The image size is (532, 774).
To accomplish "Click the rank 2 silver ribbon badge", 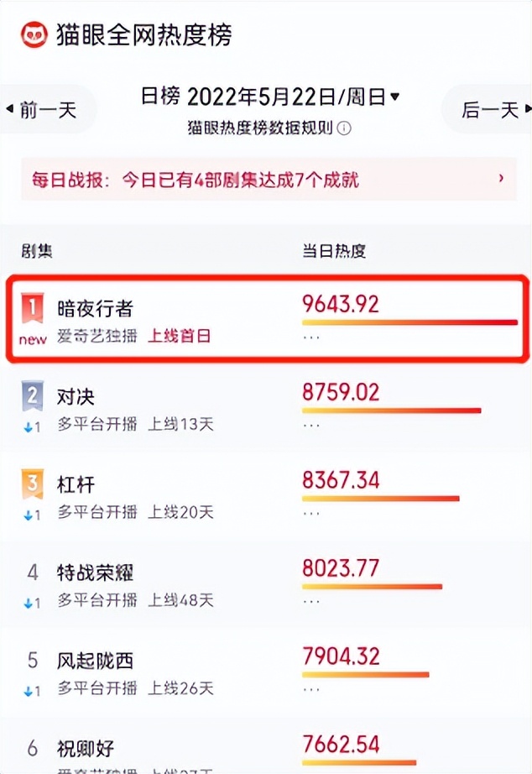I will tap(32, 396).
